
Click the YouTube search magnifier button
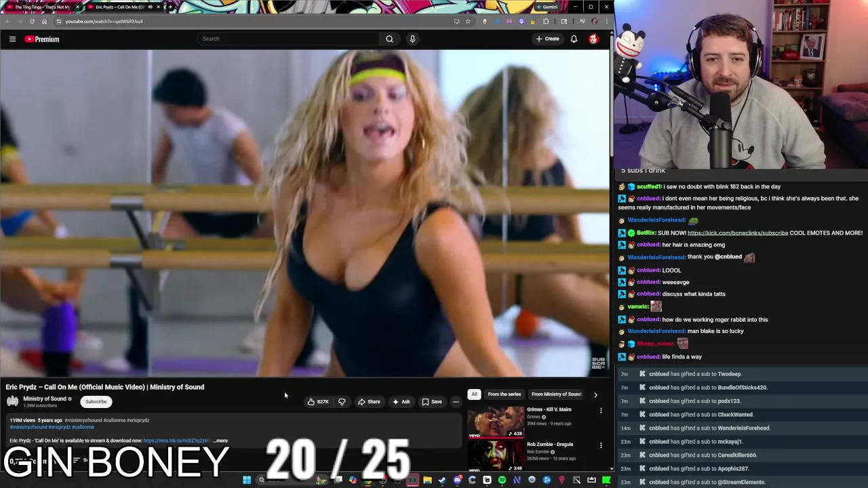(389, 39)
